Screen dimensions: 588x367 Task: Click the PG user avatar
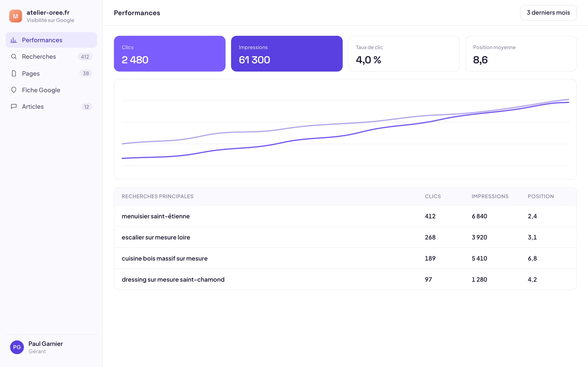coord(17,347)
